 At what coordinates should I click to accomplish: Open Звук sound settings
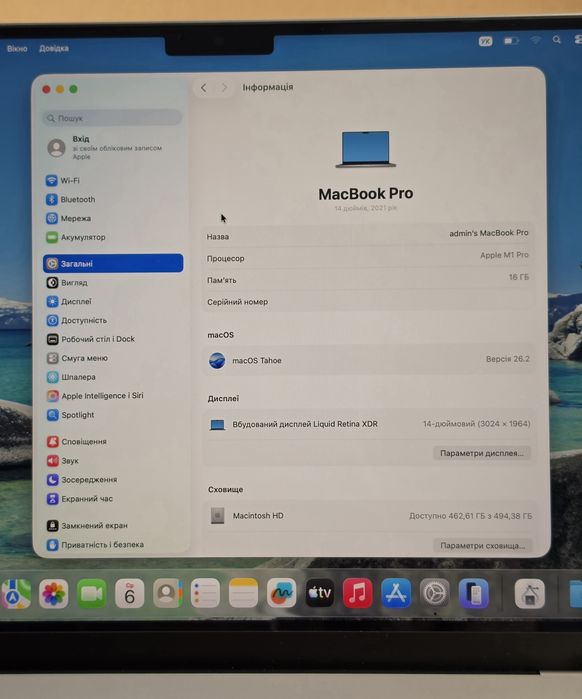(62, 461)
